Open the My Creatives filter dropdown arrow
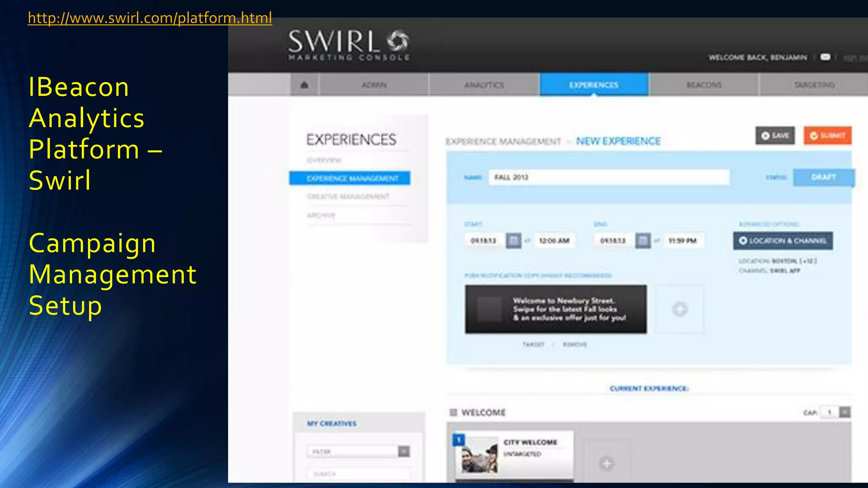Screen dimensions: 868x488 click(404, 452)
